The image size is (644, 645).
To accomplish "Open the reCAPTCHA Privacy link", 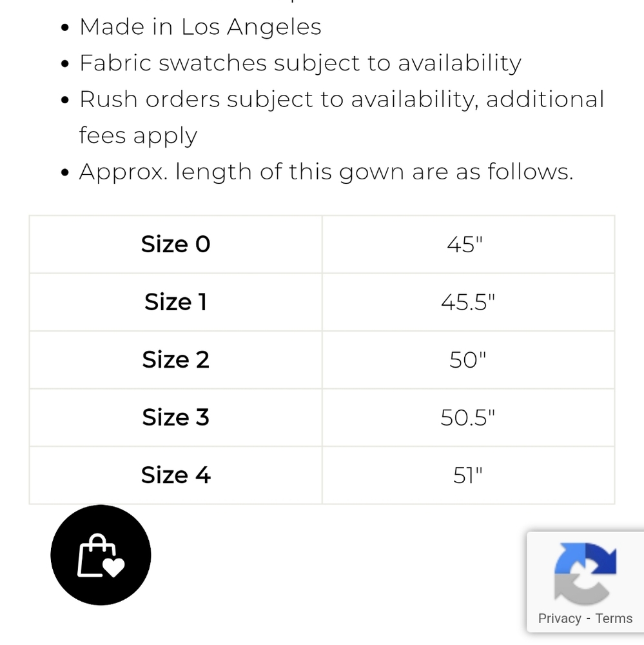I will tap(560, 619).
